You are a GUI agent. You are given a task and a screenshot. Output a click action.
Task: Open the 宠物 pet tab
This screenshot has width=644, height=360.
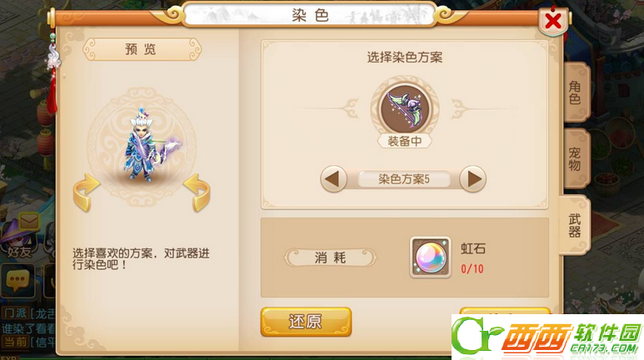(577, 158)
